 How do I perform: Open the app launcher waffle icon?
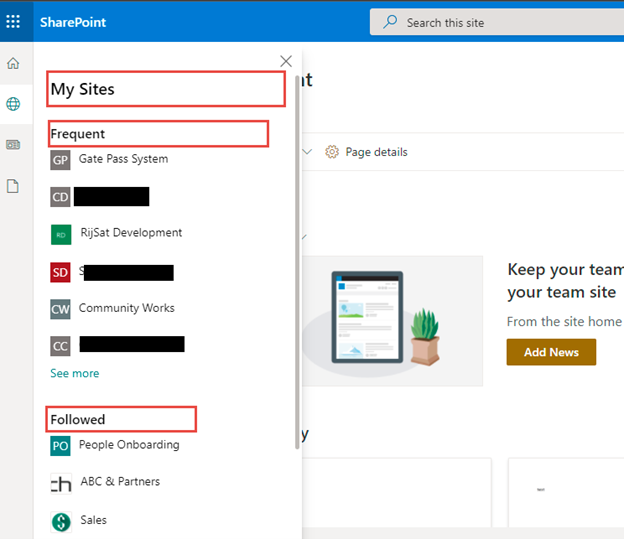click(13, 21)
